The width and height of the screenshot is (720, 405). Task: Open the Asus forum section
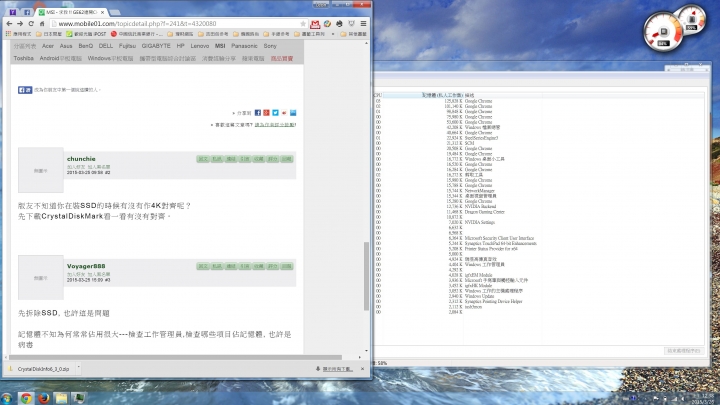click(66, 46)
